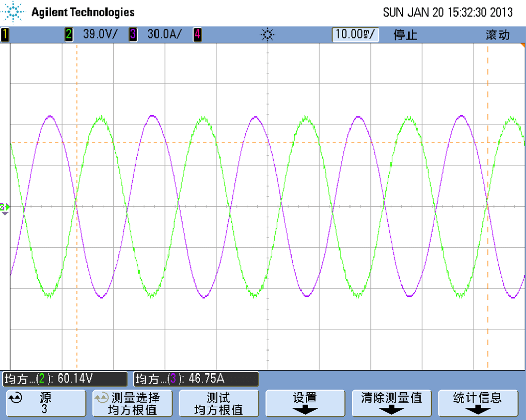Select the yellow channel 1 indicator

click(5, 34)
